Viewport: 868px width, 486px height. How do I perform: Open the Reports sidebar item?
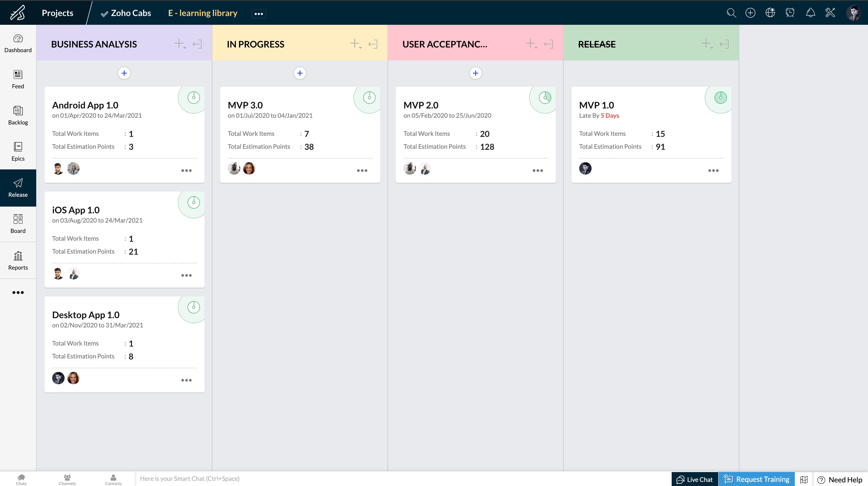tap(18, 261)
